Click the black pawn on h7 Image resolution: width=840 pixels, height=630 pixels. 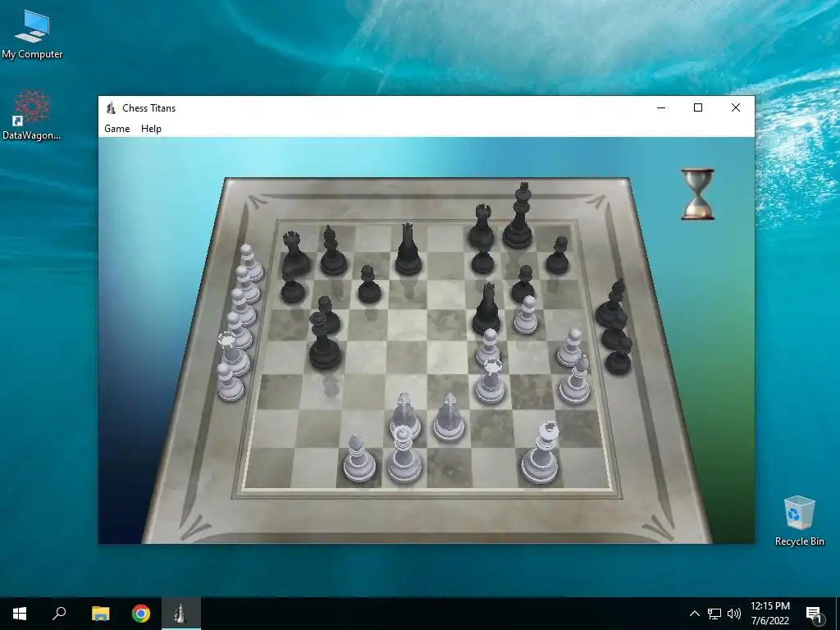558,256
